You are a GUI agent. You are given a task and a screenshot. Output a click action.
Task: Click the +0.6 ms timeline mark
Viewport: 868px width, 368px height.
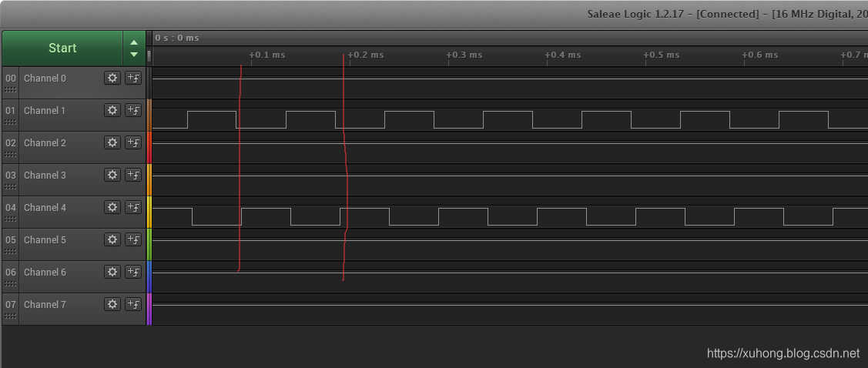759,55
